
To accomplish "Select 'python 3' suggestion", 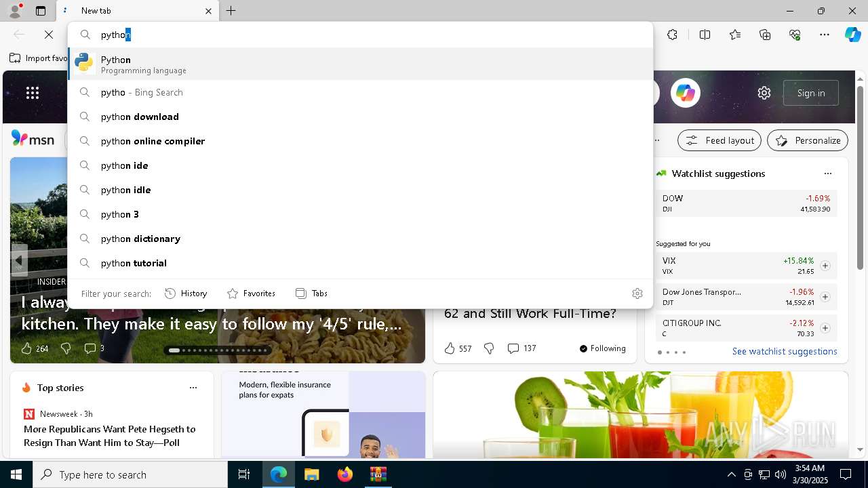I will tap(360, 214).
